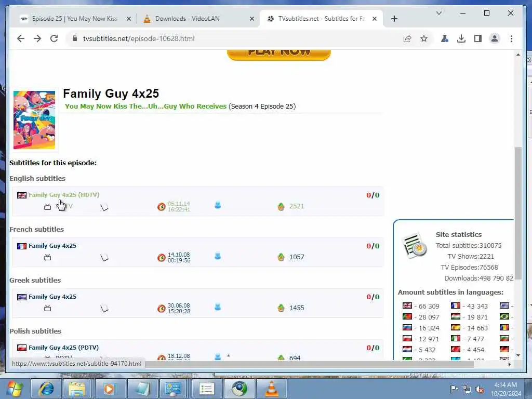The height and width of the screenshot is (399, 532).
Task: Click the file icon in English subtitle row
Action: coord(104,207)
